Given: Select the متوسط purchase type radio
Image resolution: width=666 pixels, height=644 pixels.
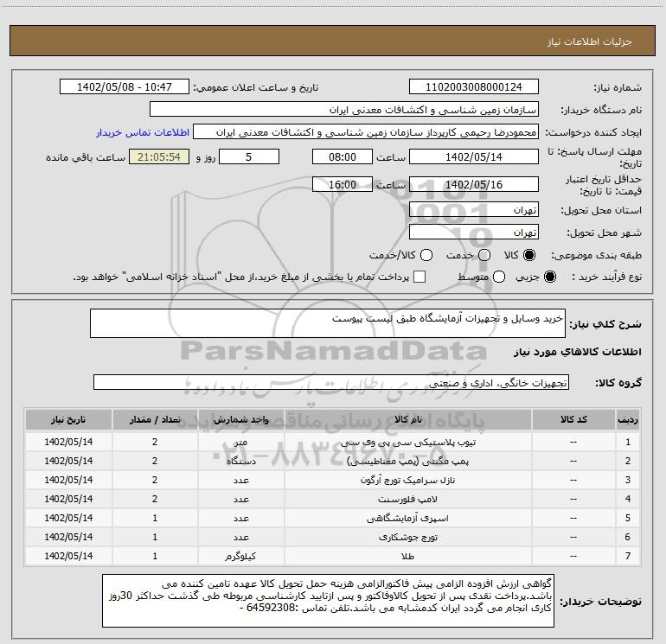Looking at the screenshot, I should point(499,277).
